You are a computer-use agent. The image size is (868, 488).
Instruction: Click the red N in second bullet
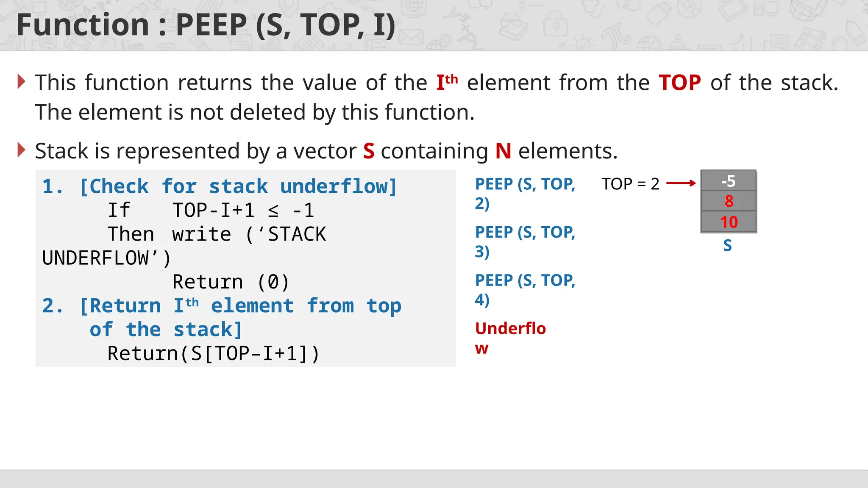coord(503,151)
